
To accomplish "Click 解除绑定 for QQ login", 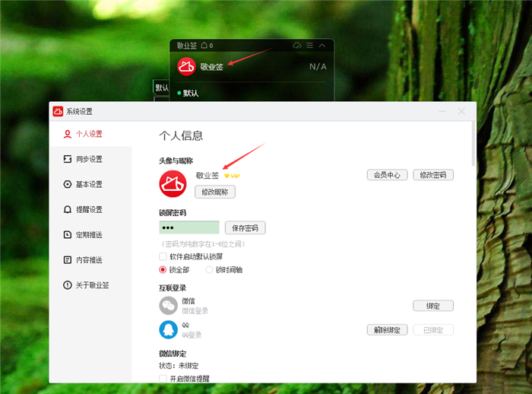I will pyautogui.click(x=387, y=330).
